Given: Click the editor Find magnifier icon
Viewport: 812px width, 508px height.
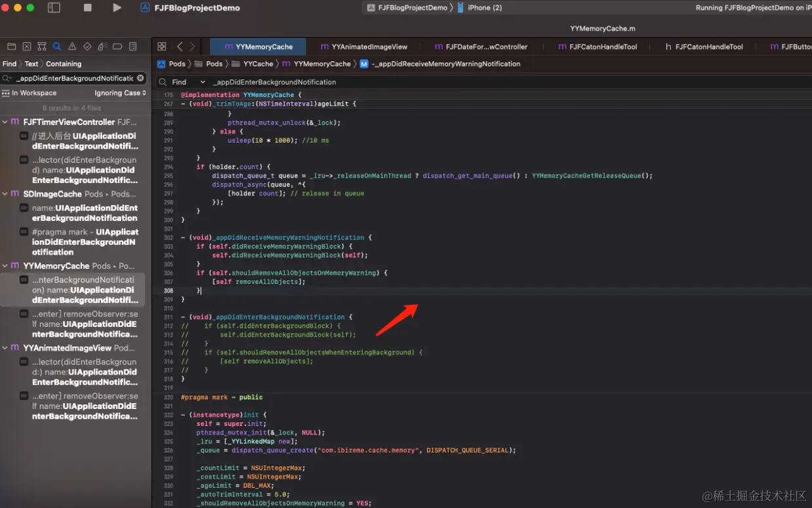Looking at the screenshot, I should click(x=162, y=82).
